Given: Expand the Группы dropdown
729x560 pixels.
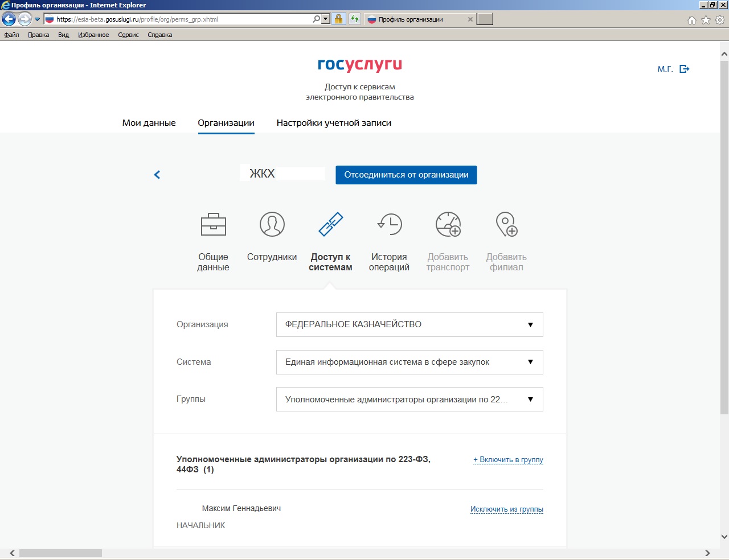Looking at the screenshot, I should 409,400.
